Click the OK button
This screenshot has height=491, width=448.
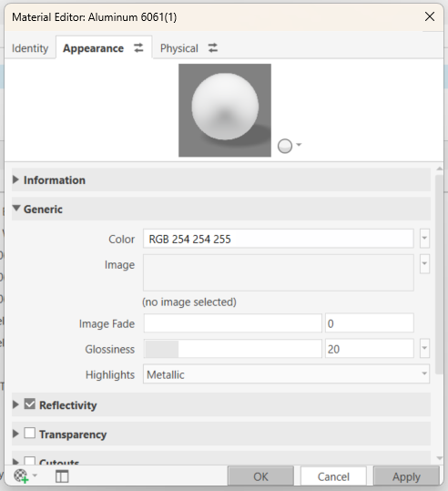click(x=260, y=476)
